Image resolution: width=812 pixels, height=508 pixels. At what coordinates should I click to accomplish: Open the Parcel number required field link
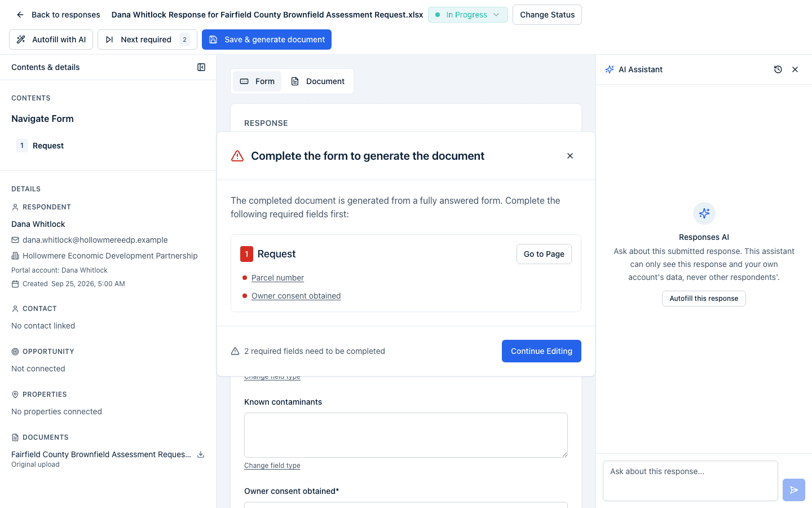coord(277,278)
